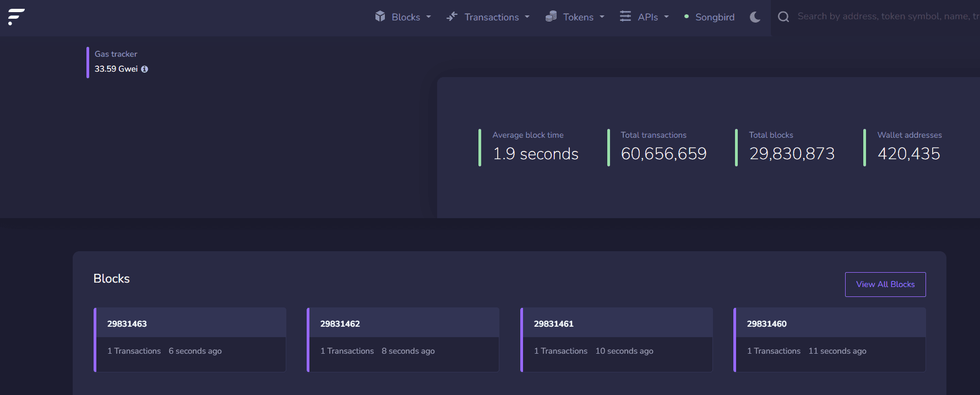Expand the Tokens dropdown arrow
Image resolution: width=980 pixels, height=395 pixels.
(602, 17)
